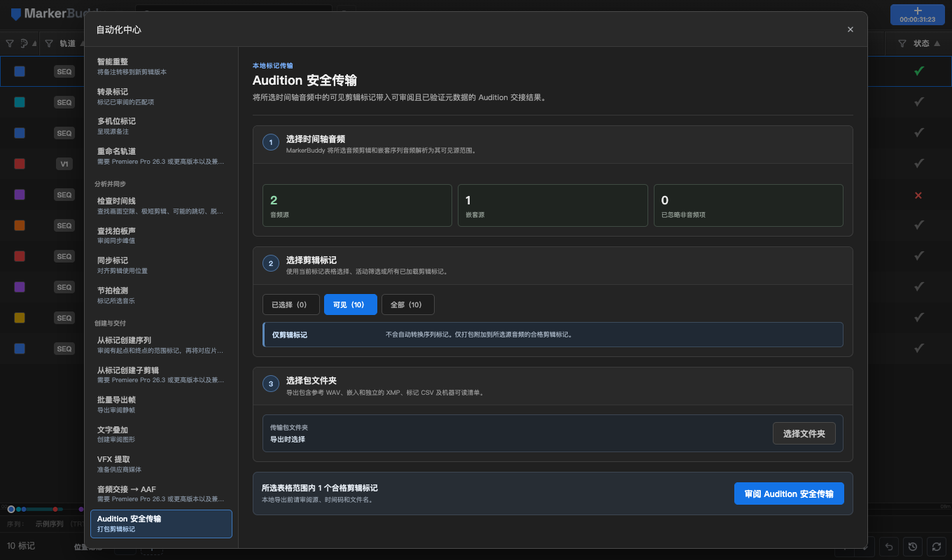Image resolution: width=952 pixels, height=560 pixels.
Task: Click the 审阅 Audition 安全传输 button
Action: [789, 493]
